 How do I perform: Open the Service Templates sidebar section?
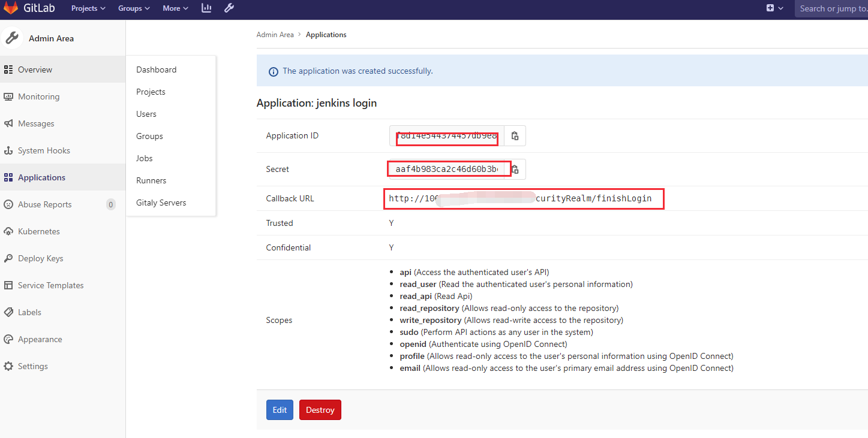tap(62, 285)
